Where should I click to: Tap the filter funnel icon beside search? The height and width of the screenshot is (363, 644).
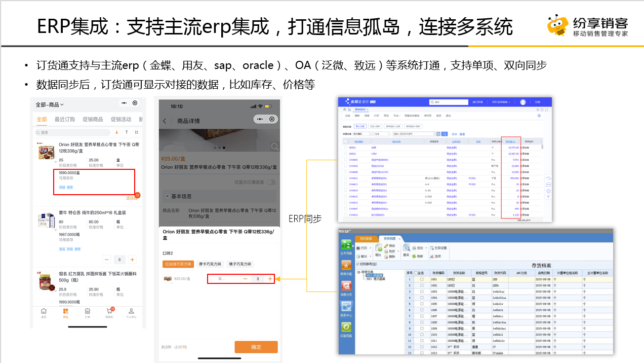126,132
